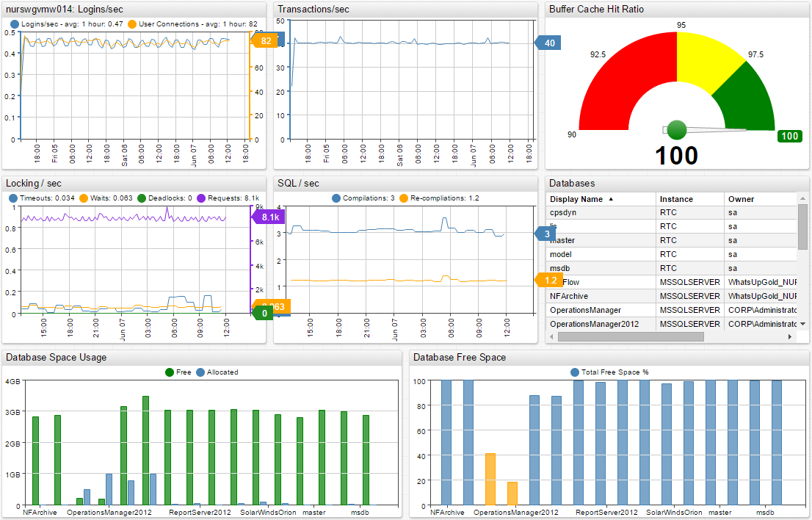Click Databases table scroll right arrow
The image size is (812, 520).
(x=790, y=336)
